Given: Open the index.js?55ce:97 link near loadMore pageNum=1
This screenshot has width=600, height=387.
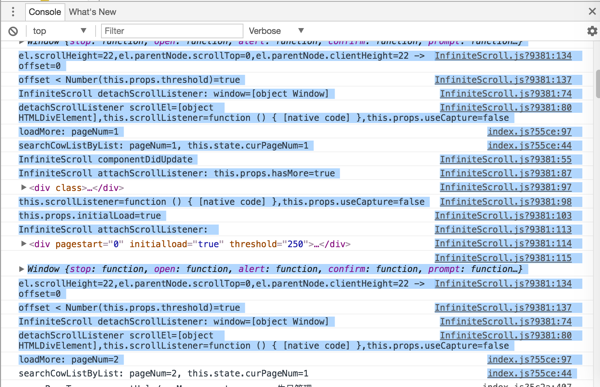Looking at the screenshot, I should [529, 132].
